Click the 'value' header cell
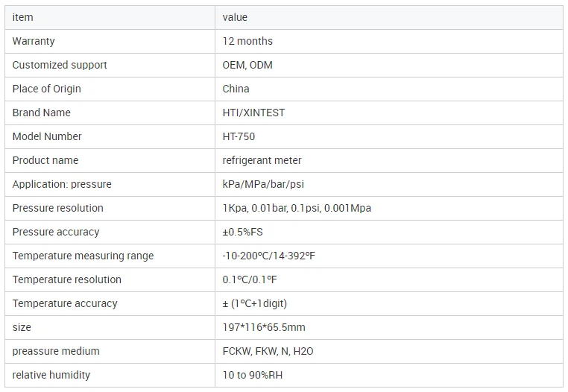The image size is (568, 392). 235,17
